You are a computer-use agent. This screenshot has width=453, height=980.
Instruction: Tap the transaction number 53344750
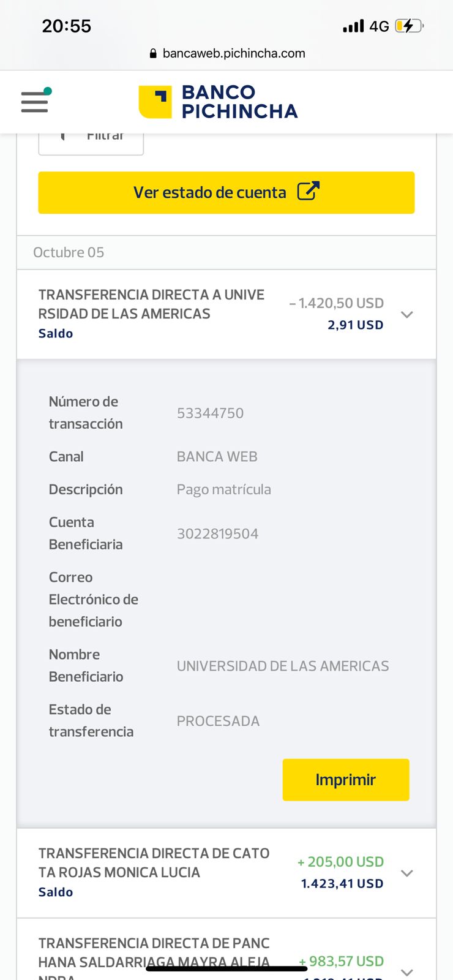point(210,413)
